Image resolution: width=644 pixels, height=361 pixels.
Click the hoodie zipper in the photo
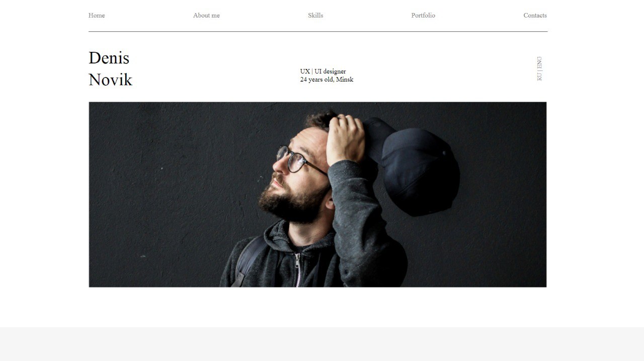coord(298,269)
